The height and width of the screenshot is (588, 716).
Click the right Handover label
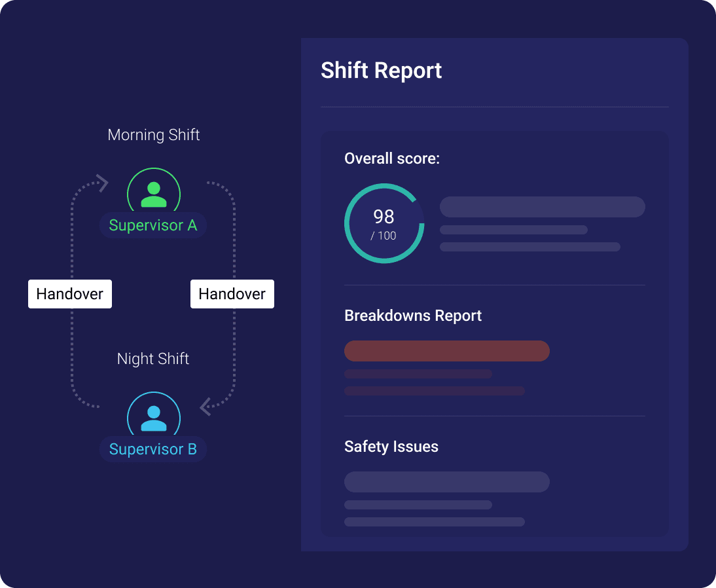(232, 294)
